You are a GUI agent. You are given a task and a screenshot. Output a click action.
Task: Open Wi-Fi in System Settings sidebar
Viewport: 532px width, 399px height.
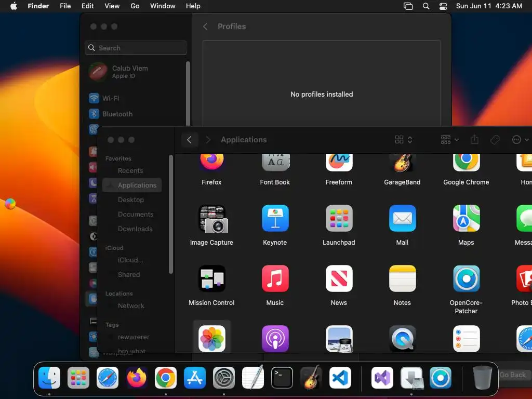pos(136,98)
